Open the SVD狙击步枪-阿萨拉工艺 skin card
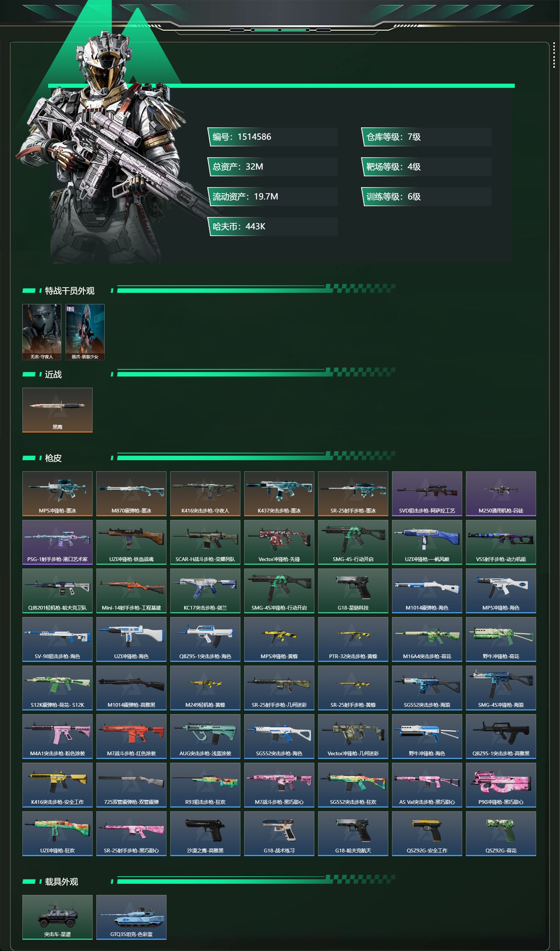This screenshot has height=951, width=560. click(x=427, y=493)
